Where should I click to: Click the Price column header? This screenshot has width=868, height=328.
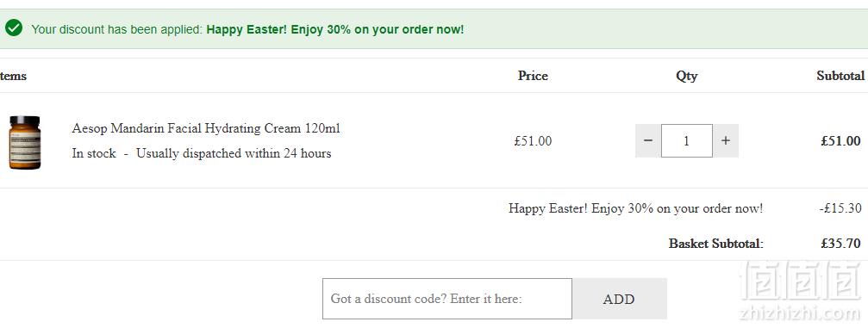click(x=533, y=76)
